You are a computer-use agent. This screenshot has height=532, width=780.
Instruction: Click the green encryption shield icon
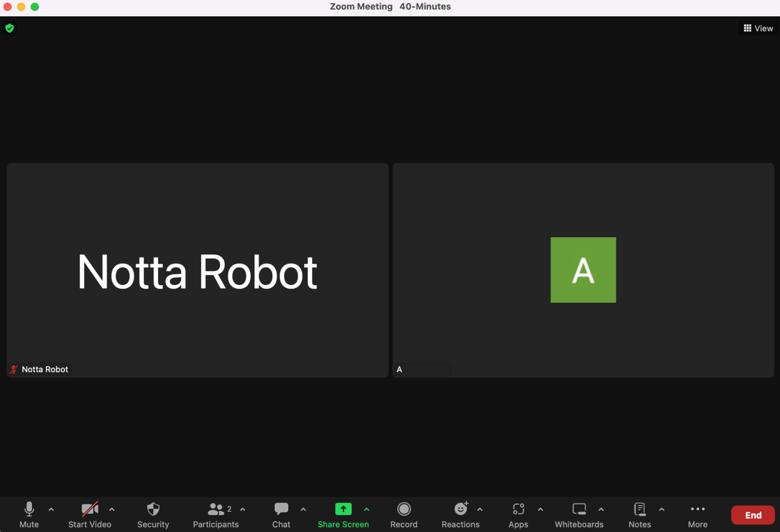coord(9,28)
